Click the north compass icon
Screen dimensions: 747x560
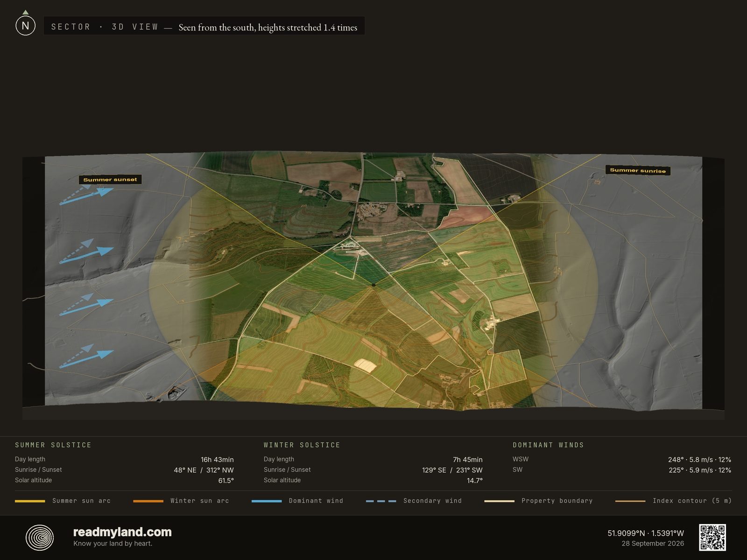[x=25, y=24]
